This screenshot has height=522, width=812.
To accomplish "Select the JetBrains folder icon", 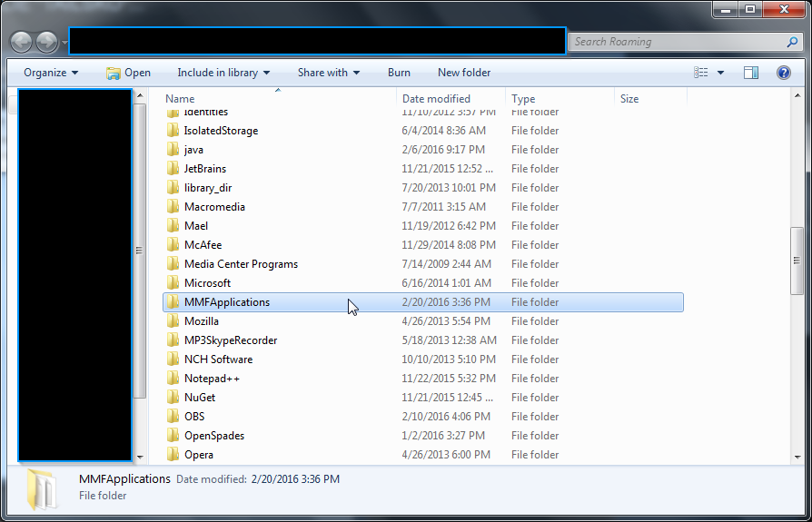I will point(173,169).
